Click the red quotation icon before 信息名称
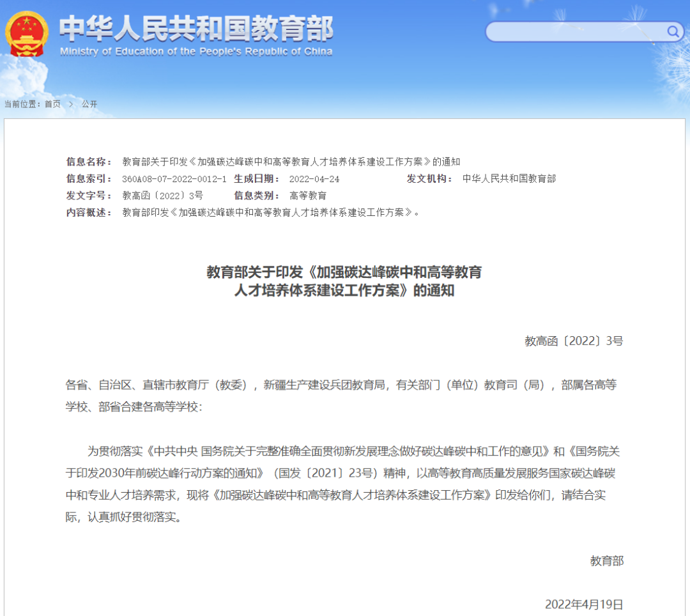690x616 pixels. tap(64, 162)
